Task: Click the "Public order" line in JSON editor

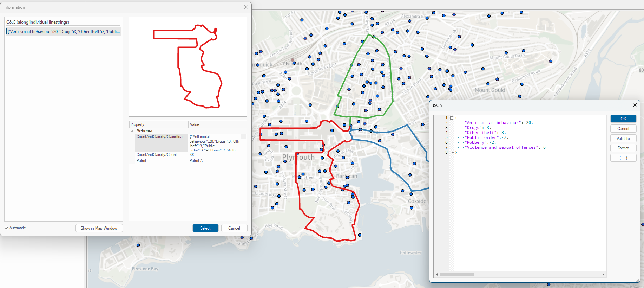Action: click(x=486, y=137)
